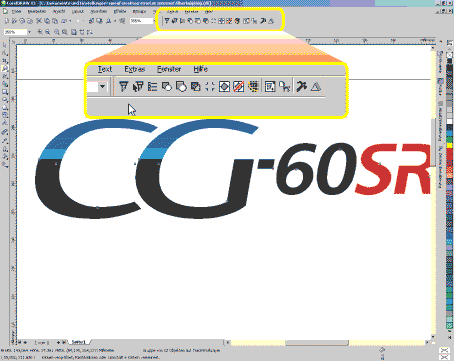454x361 pixels.
Task: Click the Zoom to All Objects icon
Action: [x=65, y=32]
